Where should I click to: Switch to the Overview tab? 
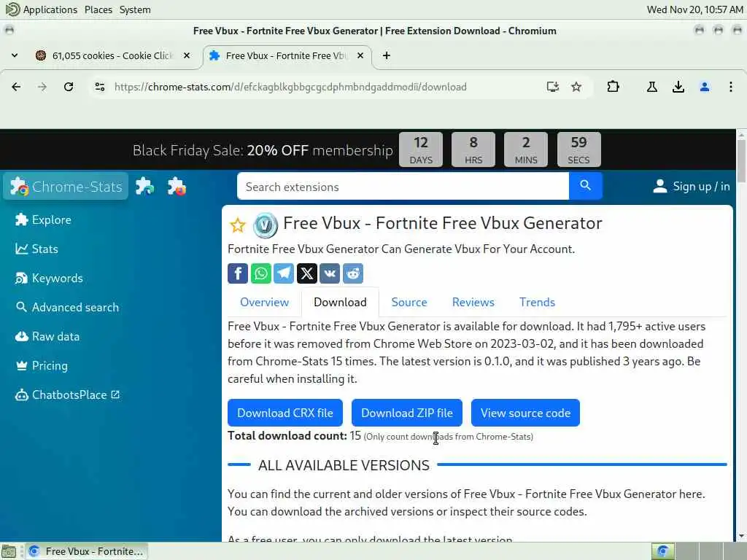[264, 302]
